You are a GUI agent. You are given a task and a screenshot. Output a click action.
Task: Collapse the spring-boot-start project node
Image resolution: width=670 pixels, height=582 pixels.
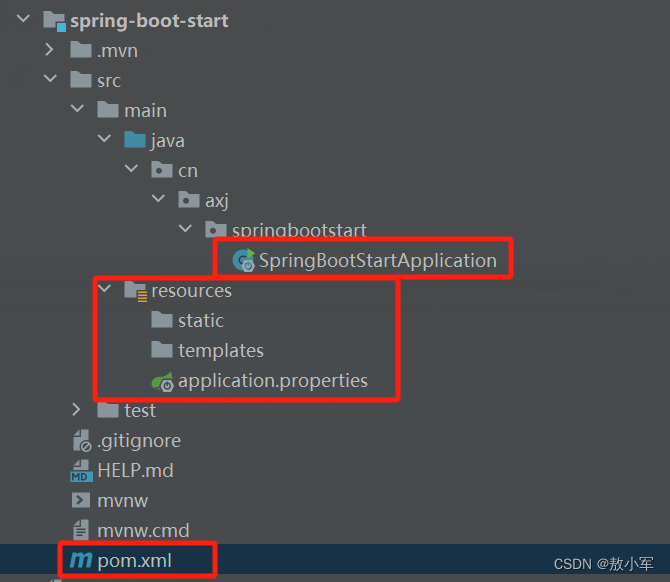23,18
